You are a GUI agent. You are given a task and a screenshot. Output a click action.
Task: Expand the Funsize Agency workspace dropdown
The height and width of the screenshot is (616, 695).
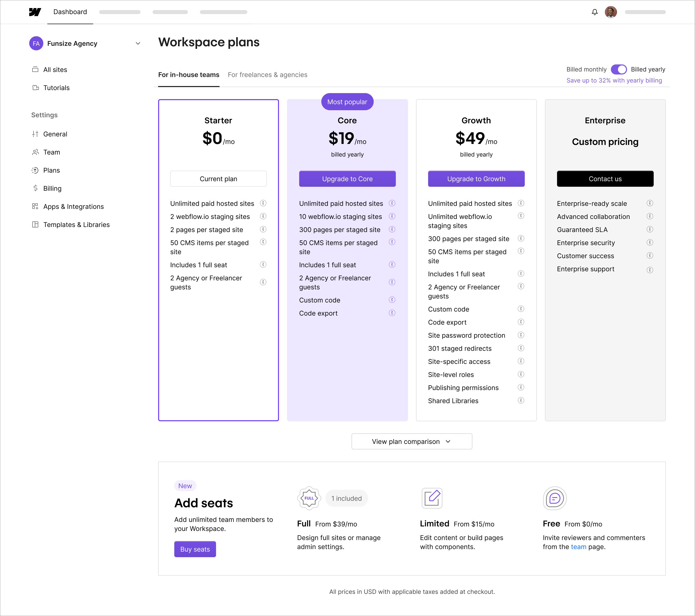pos(138,43)
